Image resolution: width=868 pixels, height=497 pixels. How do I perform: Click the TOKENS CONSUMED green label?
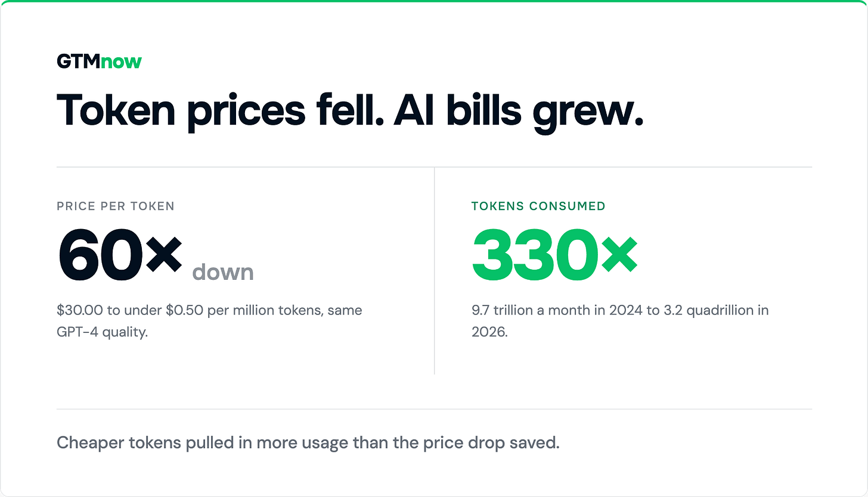coord(538,206)
